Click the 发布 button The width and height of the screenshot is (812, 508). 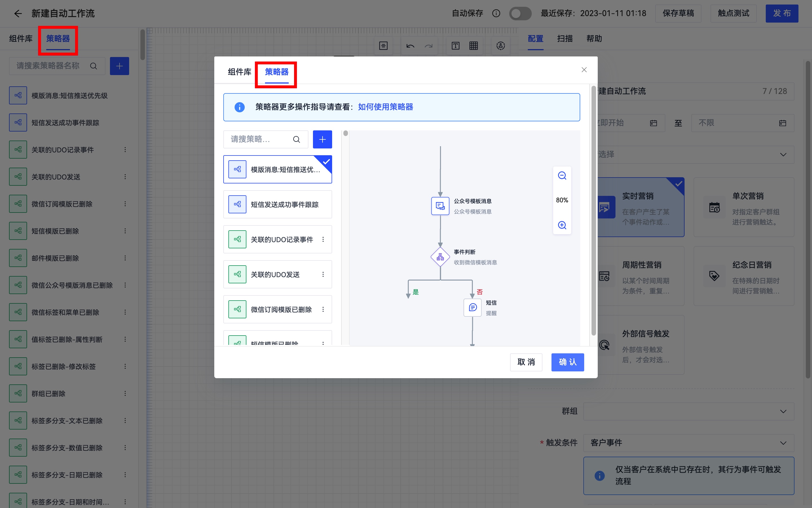pos(782,14)
